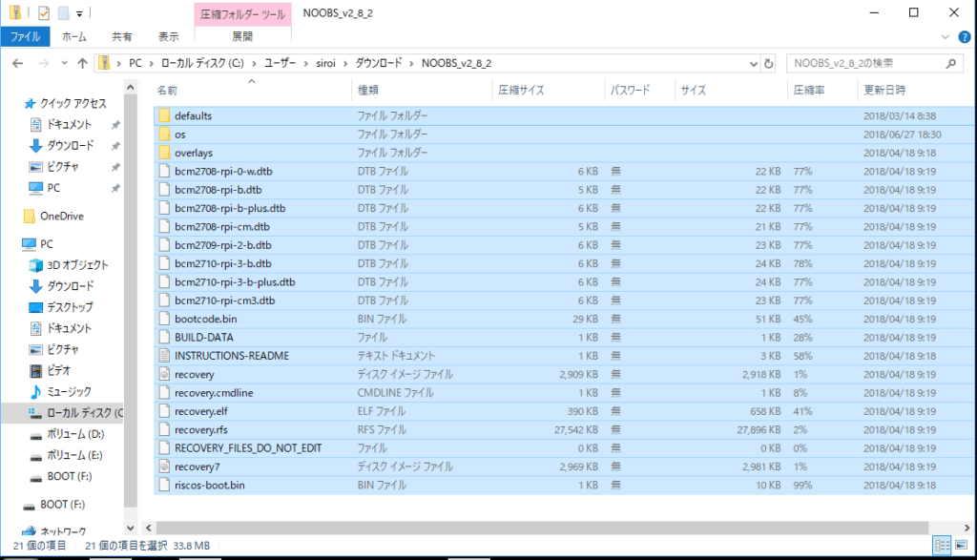Image resolution: width=977 pixels, height=560 pixels.
Task: Click the refresh button beside address bar
Action: click(x=769, y=63)
